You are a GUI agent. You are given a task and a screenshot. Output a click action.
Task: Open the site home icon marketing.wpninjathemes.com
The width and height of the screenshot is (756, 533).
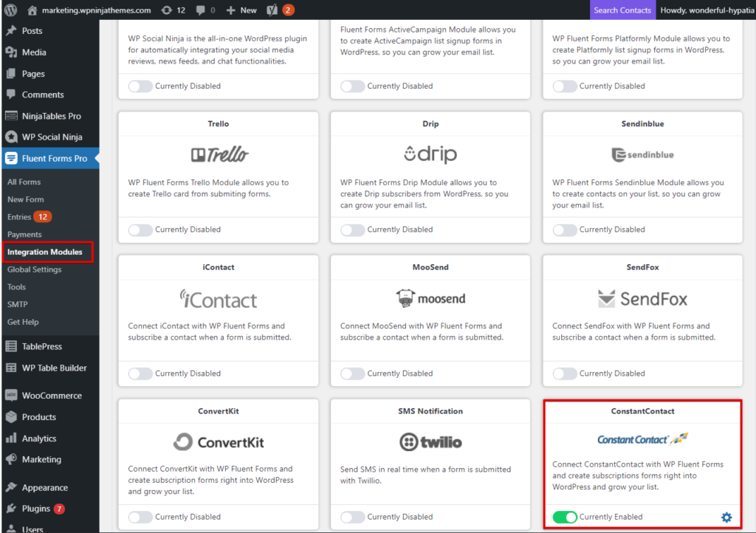[x=32, y=10]
